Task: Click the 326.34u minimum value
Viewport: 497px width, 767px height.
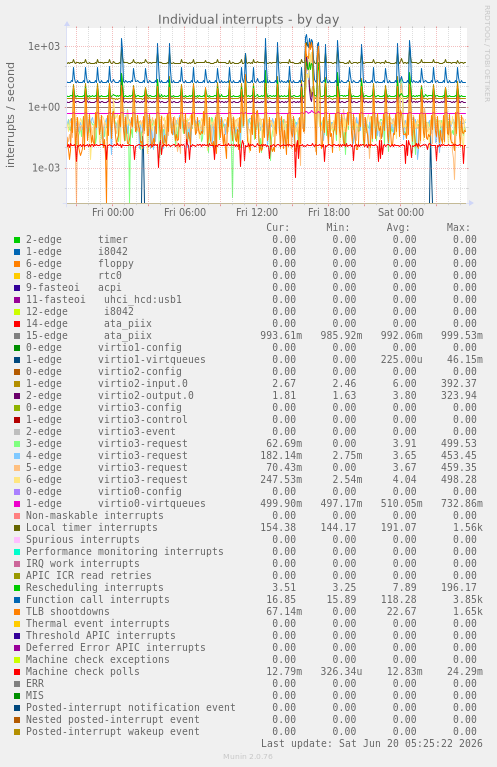Action: pos(341,672)
